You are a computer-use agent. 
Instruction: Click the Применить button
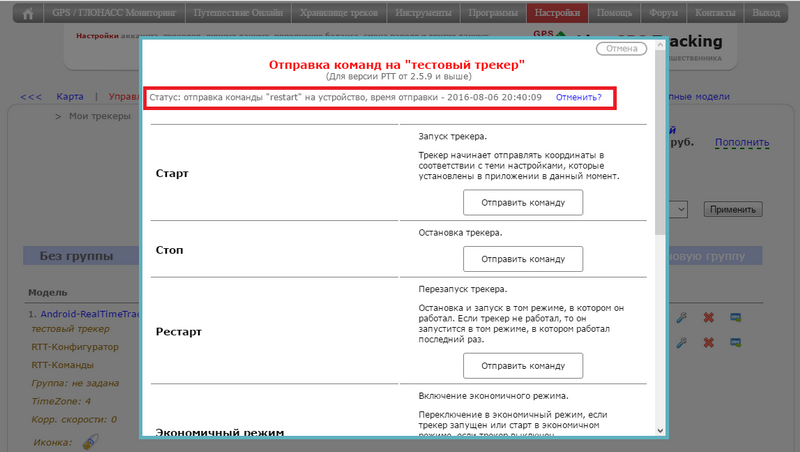(733, 210)
